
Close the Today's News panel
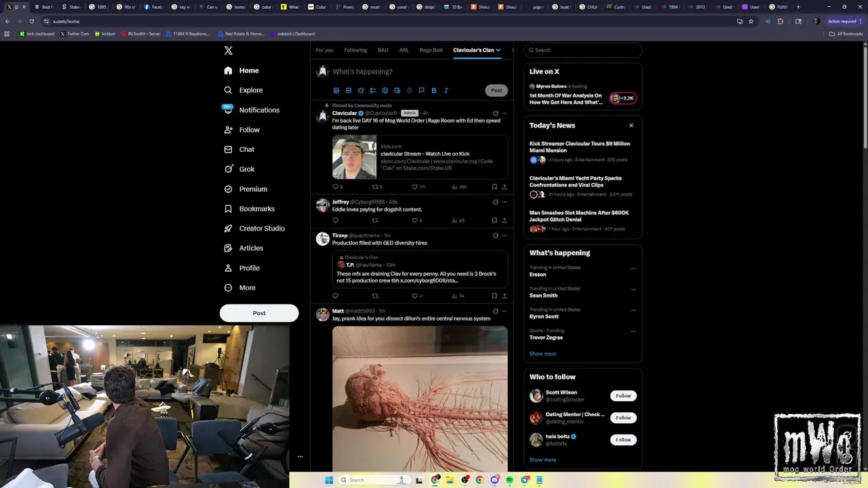coord(631,125)
